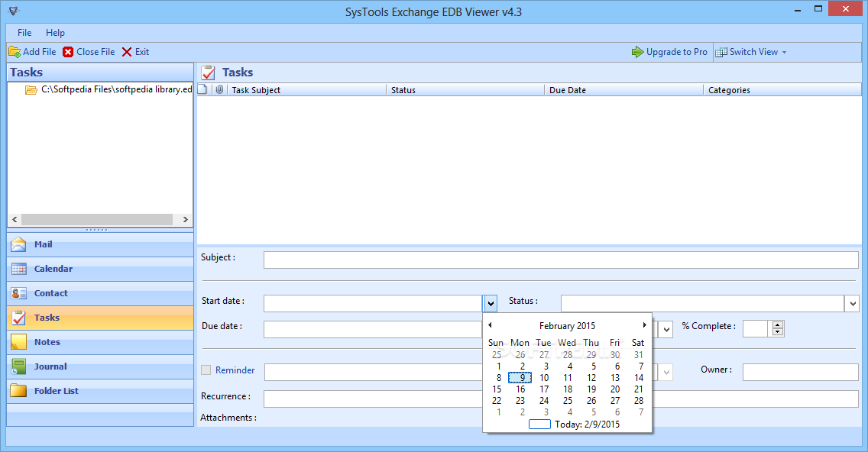Image resolution: width=868 pixels, height=452 pixels.
Task: Sort by Due Date column header
Action: tap(623, 89)
